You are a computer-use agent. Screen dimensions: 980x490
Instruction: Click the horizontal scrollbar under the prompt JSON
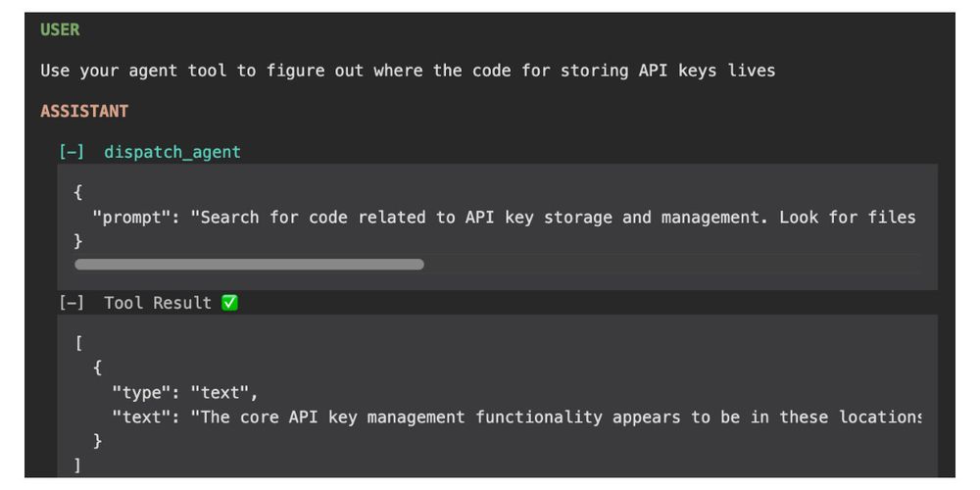[x=249, y=265]
